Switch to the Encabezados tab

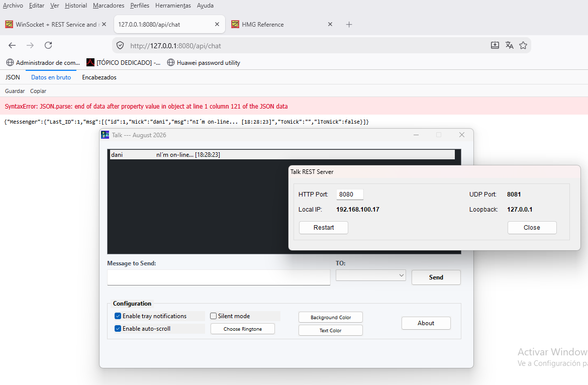click(100, 77)
